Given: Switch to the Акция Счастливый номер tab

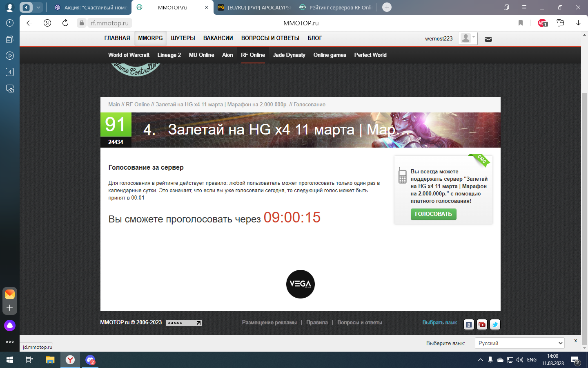Looking at the screenshot, I should [91, 7].
